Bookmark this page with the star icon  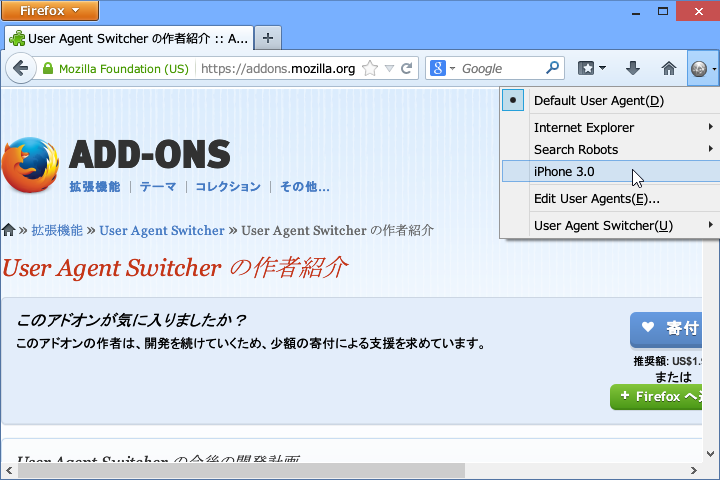(x=370, y=68)
